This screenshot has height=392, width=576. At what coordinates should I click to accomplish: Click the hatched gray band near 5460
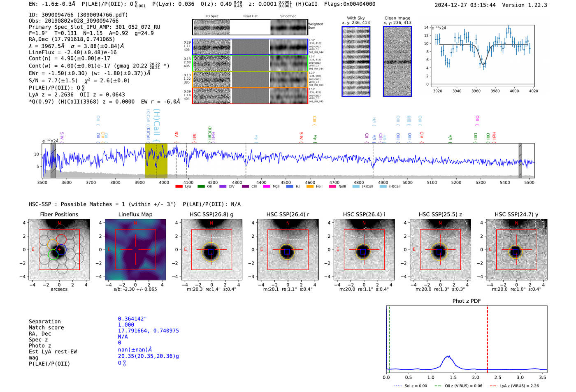click(x=520, y=160)
